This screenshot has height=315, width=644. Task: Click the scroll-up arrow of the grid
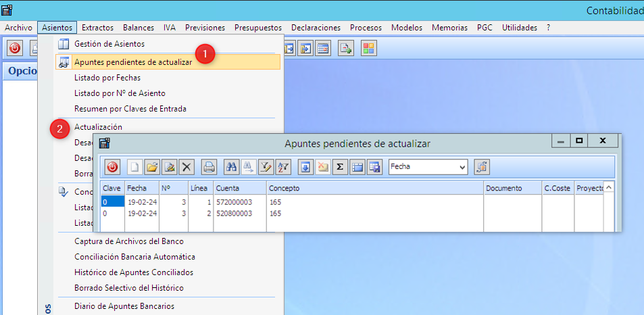pos(609,188)
